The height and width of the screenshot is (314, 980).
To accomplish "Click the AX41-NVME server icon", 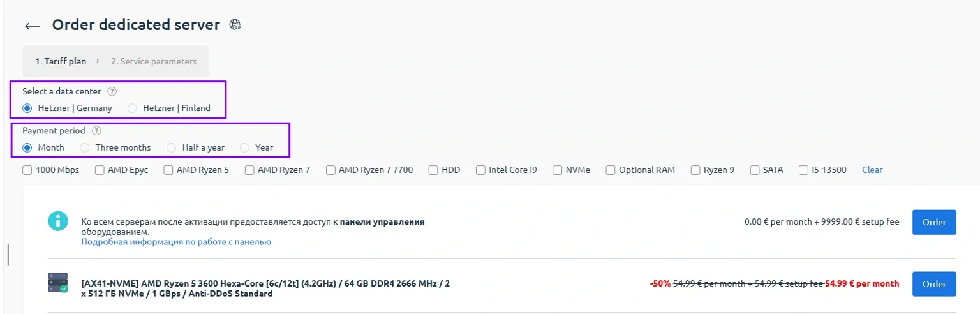I will (58, 283).
